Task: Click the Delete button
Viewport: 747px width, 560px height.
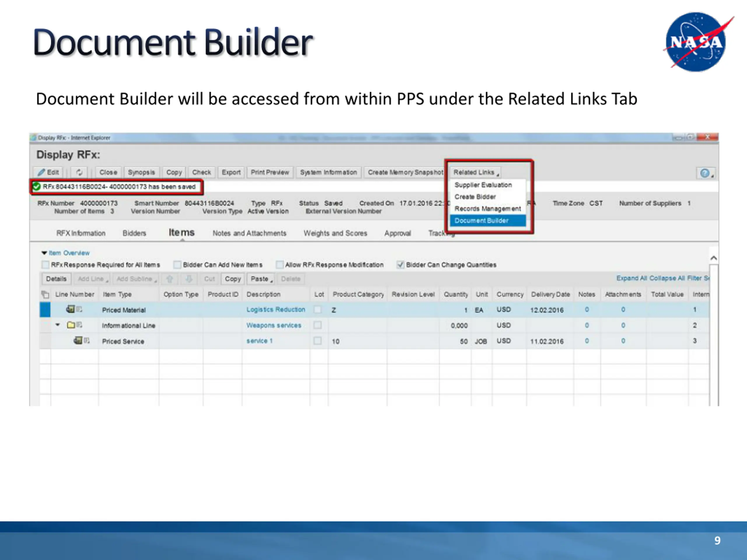Action: coord(291,279)
